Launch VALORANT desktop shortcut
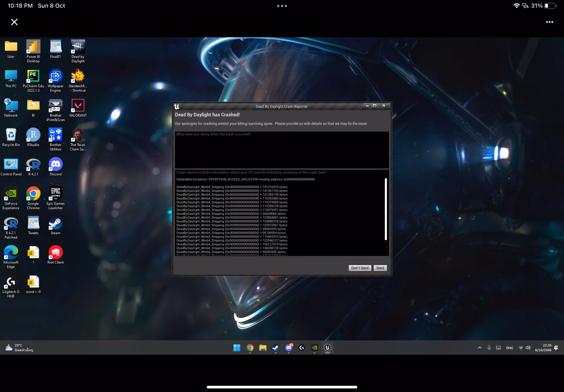Screen dimensions: 564x392 pyautogui.click(x=78, y=108)
